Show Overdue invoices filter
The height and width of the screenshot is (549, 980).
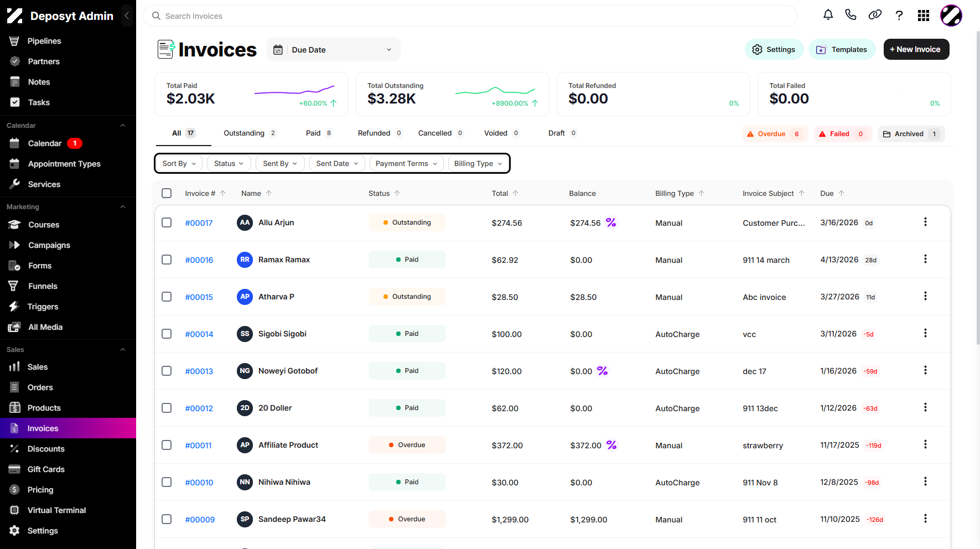pos(775,134)
